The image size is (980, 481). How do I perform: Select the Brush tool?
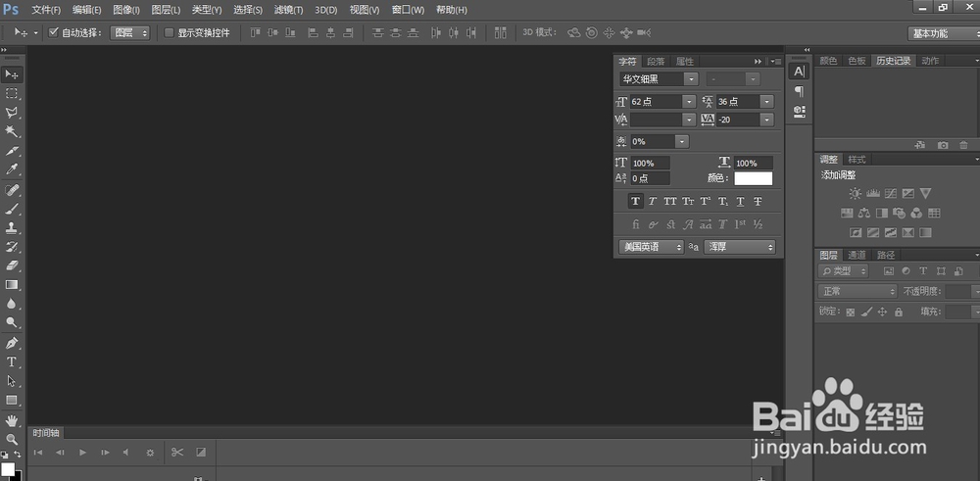click(x=11, y=209)
